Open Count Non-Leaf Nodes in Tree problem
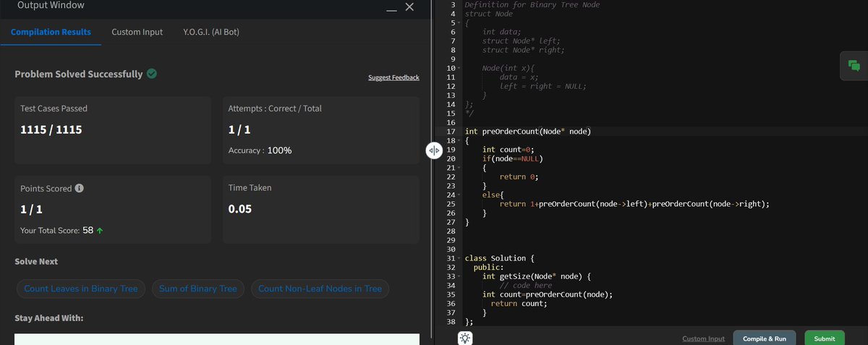This screenshot has height=345, width=868. tap(320, 289)
